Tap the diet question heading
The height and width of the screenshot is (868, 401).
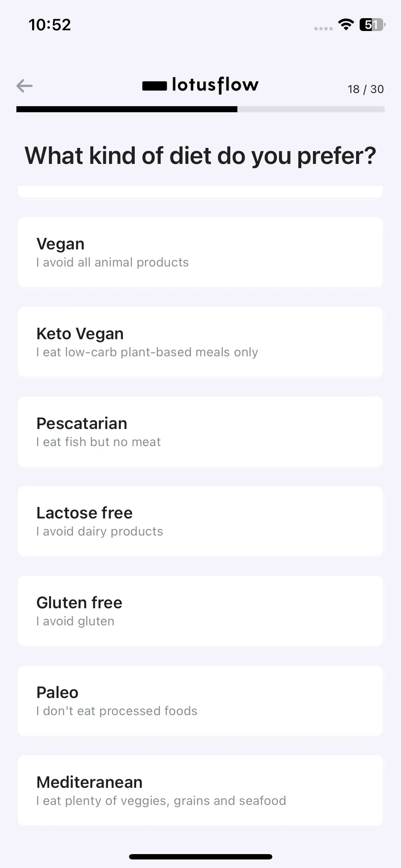200,156
